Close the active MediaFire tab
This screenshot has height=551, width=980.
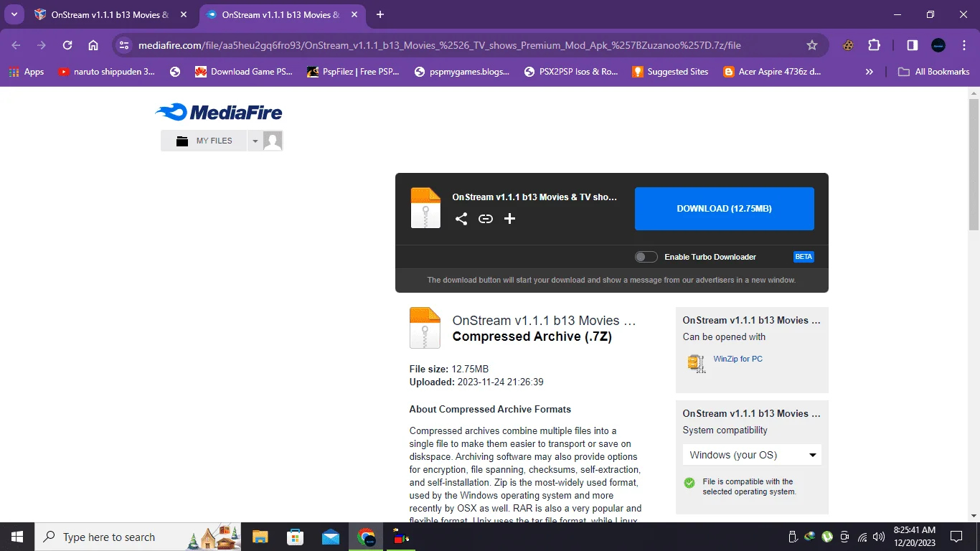click(x=354, y=14)
